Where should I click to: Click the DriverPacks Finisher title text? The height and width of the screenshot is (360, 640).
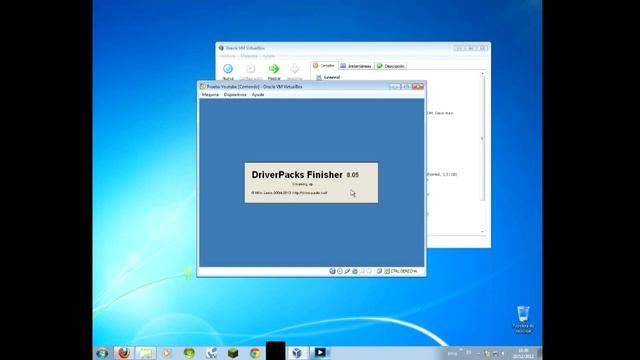(x=297, y=175)
